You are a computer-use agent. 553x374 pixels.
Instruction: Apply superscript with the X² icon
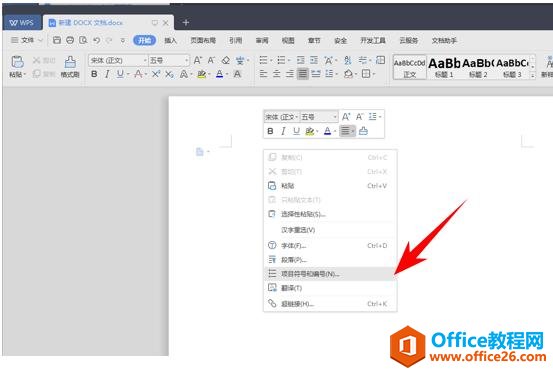click(x=156, y=74)
